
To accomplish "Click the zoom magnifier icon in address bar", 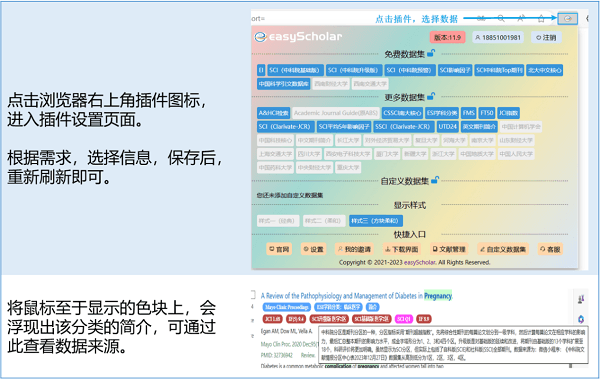I will pos(501,18).
